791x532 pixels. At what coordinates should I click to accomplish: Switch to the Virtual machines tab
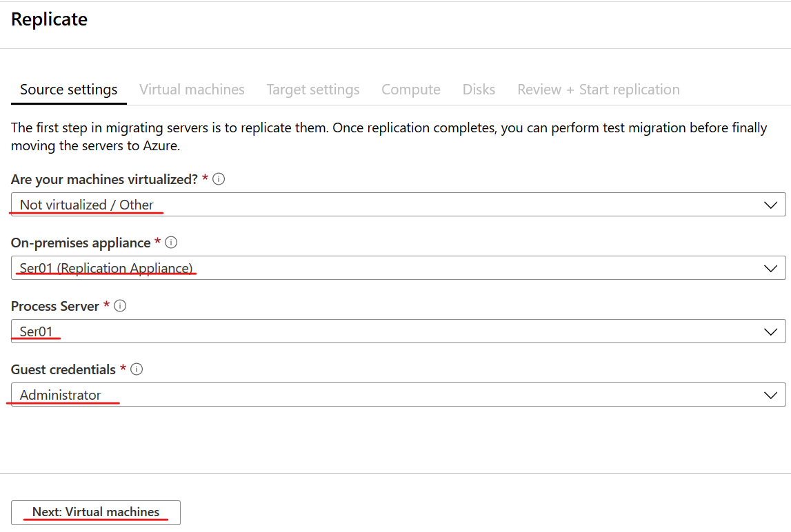192,90
